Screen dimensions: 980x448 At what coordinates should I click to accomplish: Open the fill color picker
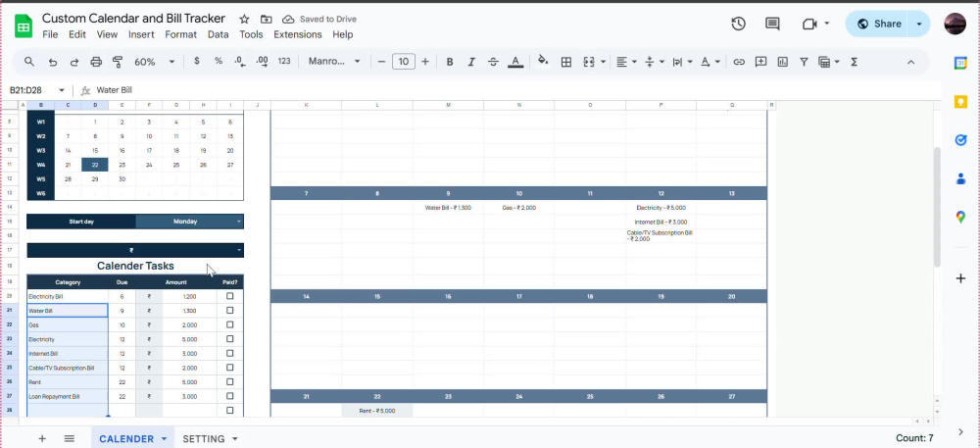[543, 61]
